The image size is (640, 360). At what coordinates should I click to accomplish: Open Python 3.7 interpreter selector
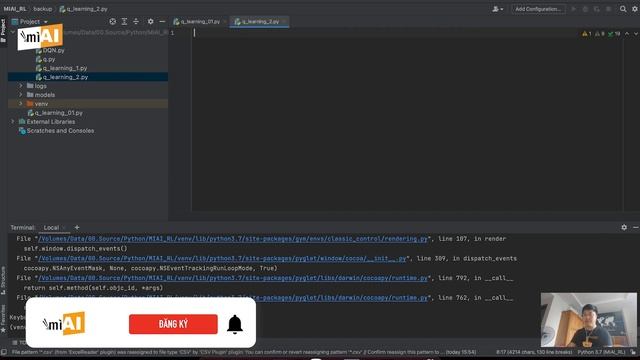601,352
